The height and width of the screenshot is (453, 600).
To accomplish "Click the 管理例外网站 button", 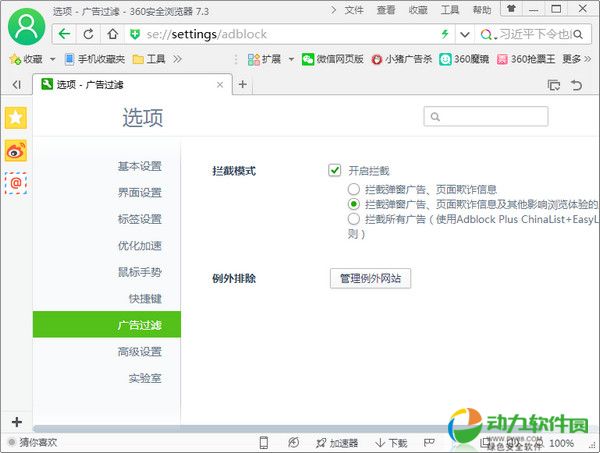I will click(370, 278).
